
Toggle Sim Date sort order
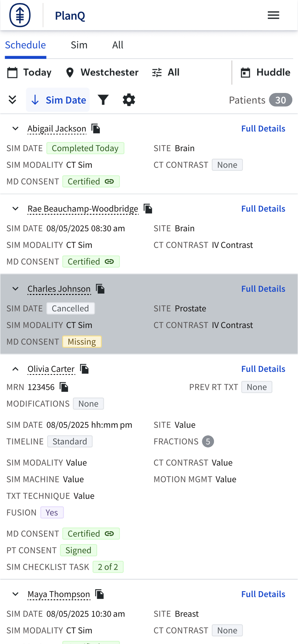(x=58, y=100)
